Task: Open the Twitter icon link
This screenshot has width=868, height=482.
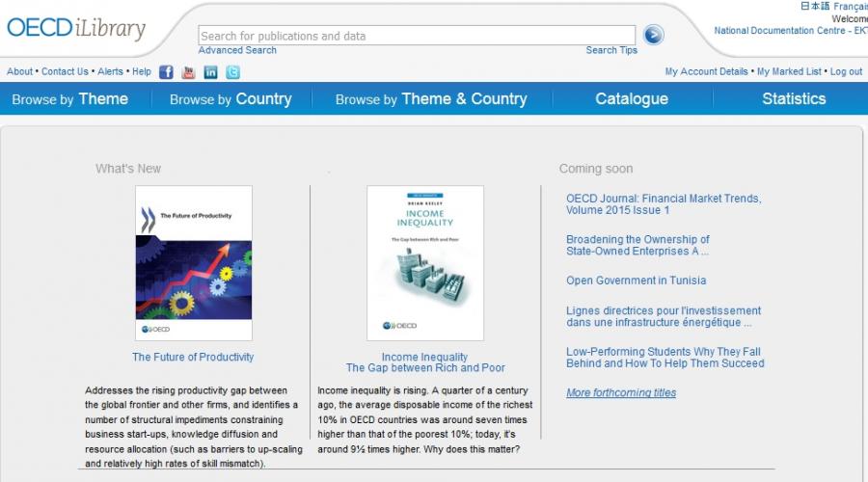Action: [233, 72]
